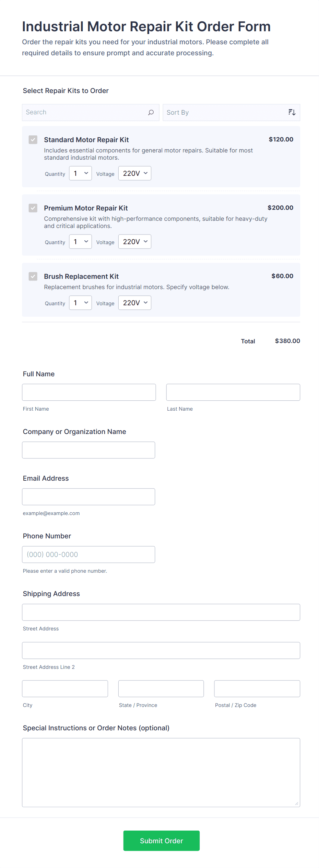Click the Standard Motor Repair Kit title
Screen dimensions: 319x868
tap(86, 140)
